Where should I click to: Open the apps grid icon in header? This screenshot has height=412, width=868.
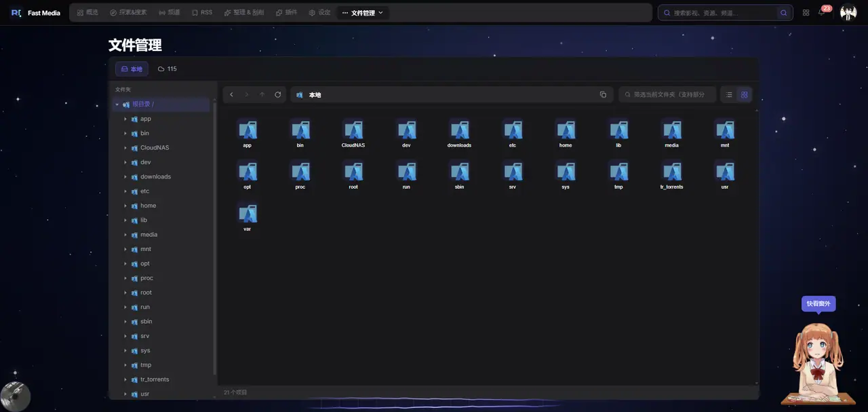[806, 12]
